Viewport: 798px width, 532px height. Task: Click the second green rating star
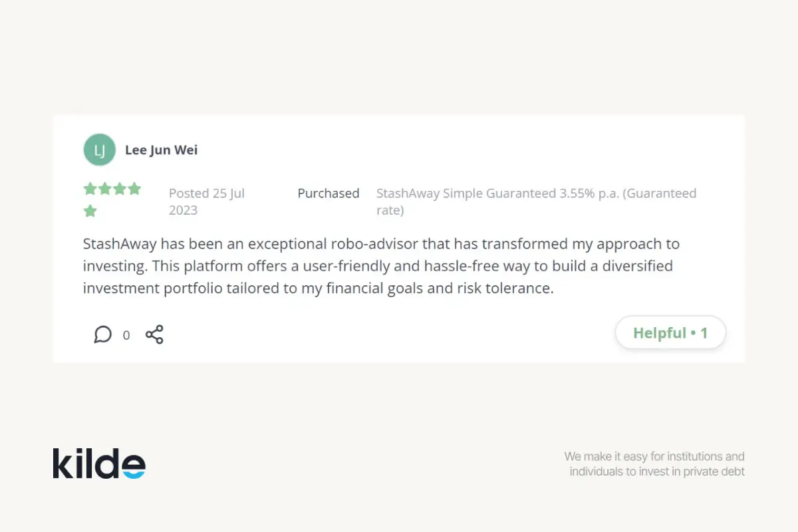click(105, 189)
